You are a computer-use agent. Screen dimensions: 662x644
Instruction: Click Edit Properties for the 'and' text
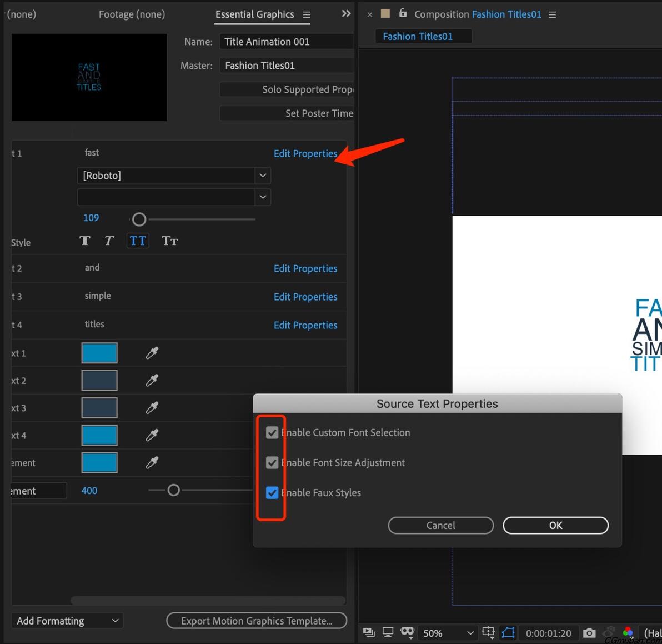(x=305, y=269)
